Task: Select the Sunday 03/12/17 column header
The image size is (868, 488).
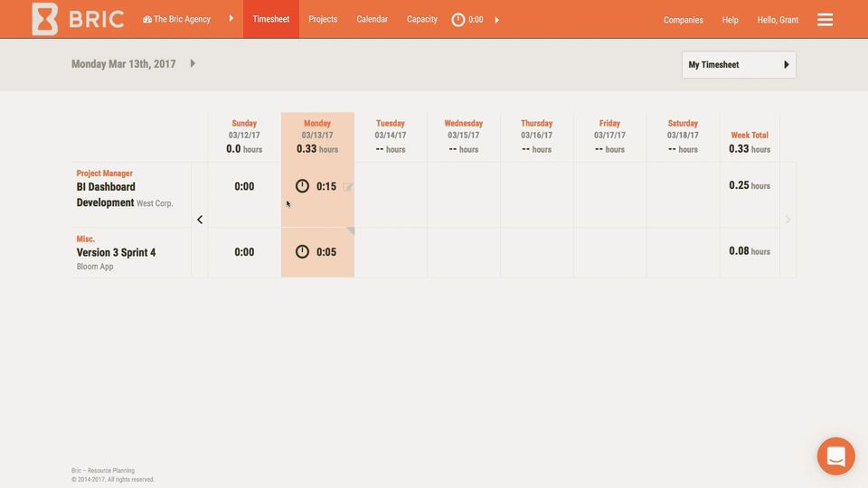Action: point(244,136)
